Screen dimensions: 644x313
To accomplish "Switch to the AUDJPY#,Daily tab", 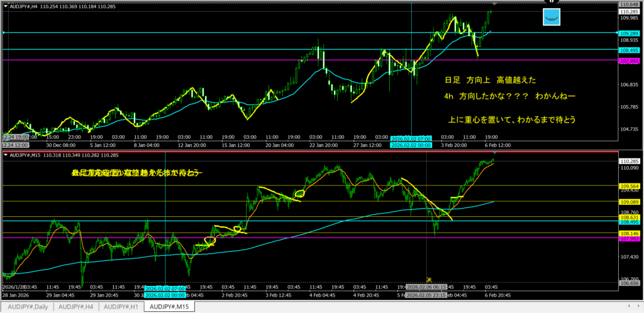I will [x=27, y=307].
